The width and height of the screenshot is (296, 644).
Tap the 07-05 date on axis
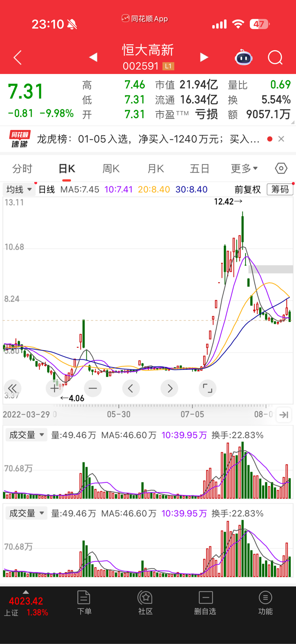point(192,415)
